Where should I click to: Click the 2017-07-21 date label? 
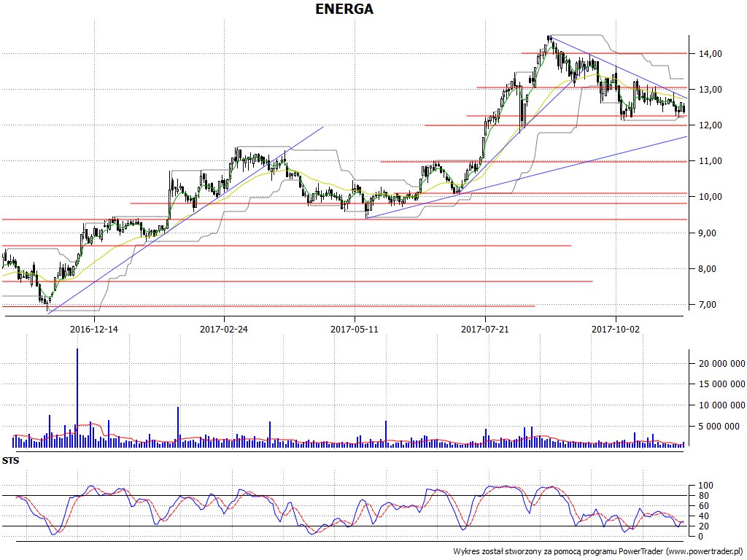[485, 329]
